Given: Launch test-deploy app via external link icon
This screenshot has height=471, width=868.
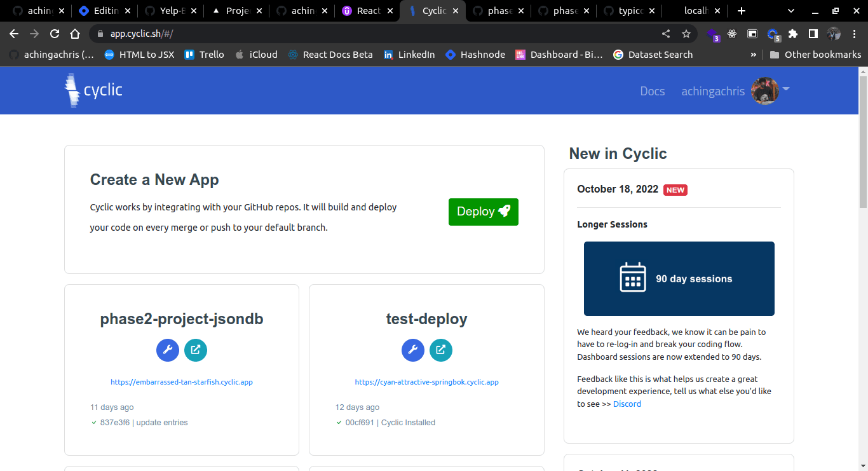Looking at the screenshot, I should click(x=441, y=350).
